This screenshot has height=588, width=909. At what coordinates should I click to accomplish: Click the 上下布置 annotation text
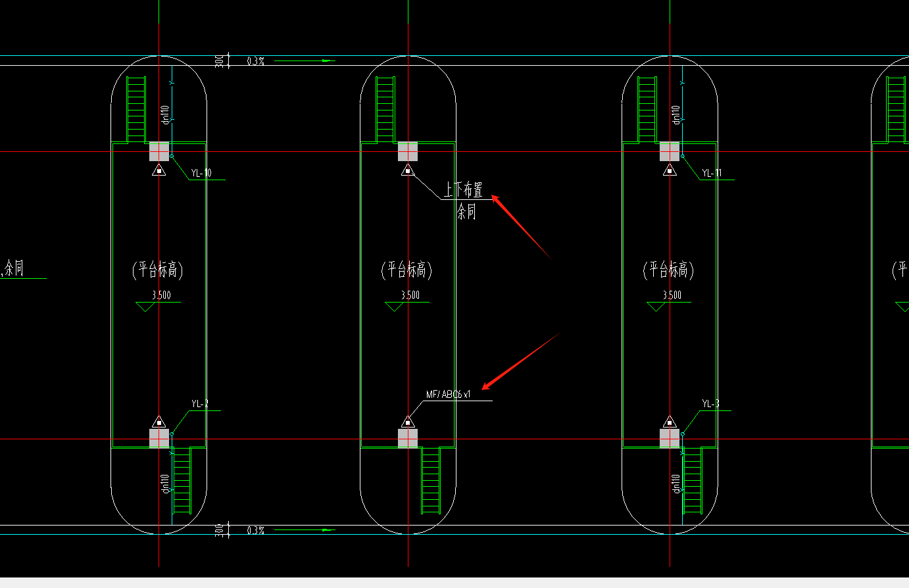click(463, 191)
